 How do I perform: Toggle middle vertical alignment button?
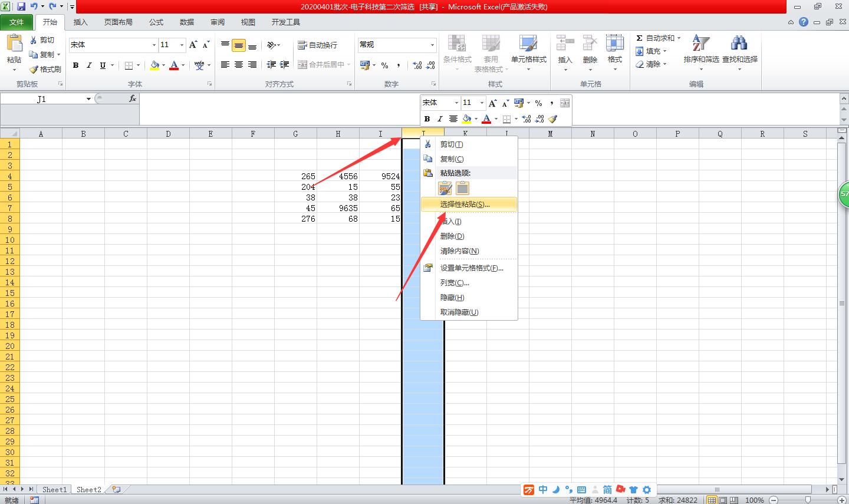(239, 45)
